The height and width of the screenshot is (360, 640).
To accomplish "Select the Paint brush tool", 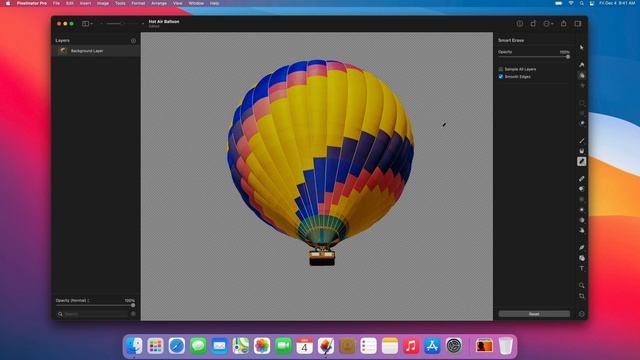I will [x=582, y=141].
